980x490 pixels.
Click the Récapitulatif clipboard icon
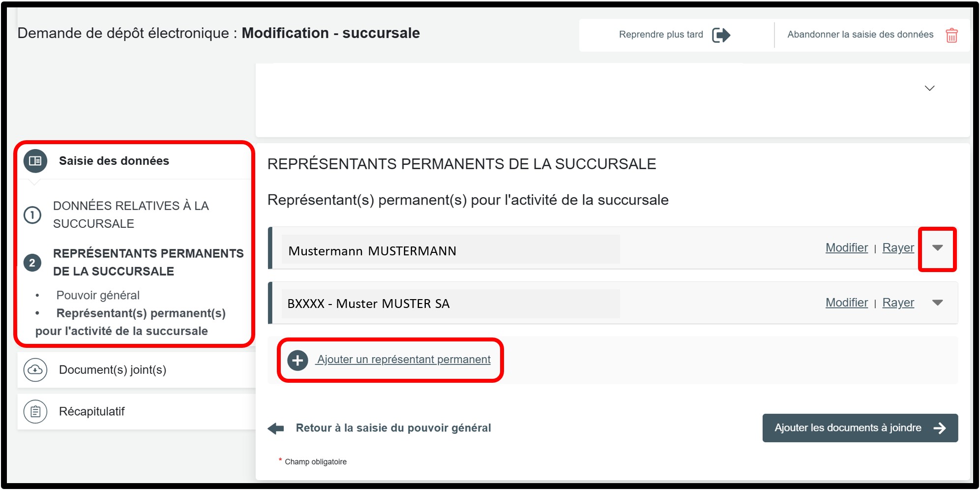[35, 411]
